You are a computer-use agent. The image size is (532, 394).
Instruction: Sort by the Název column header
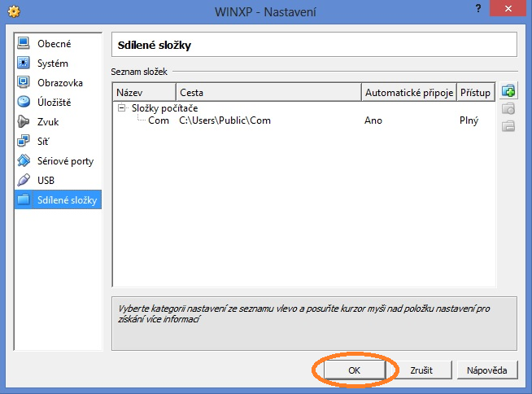(x=144, y=92)
